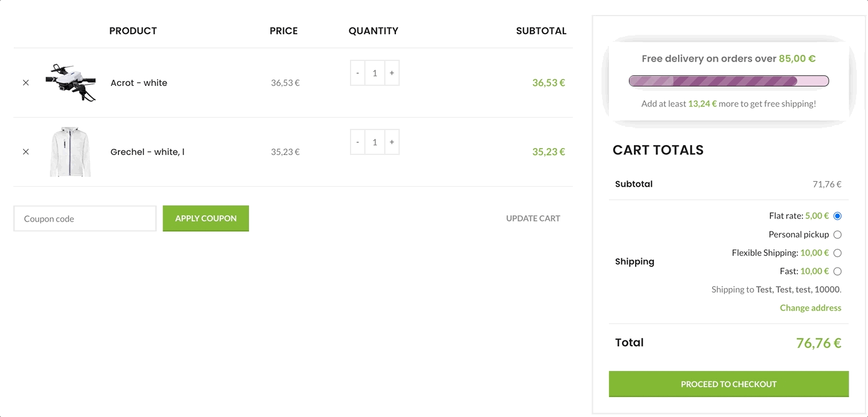Remove Acrot - white from cart
The image size is (868, 417).
[26, 83]
